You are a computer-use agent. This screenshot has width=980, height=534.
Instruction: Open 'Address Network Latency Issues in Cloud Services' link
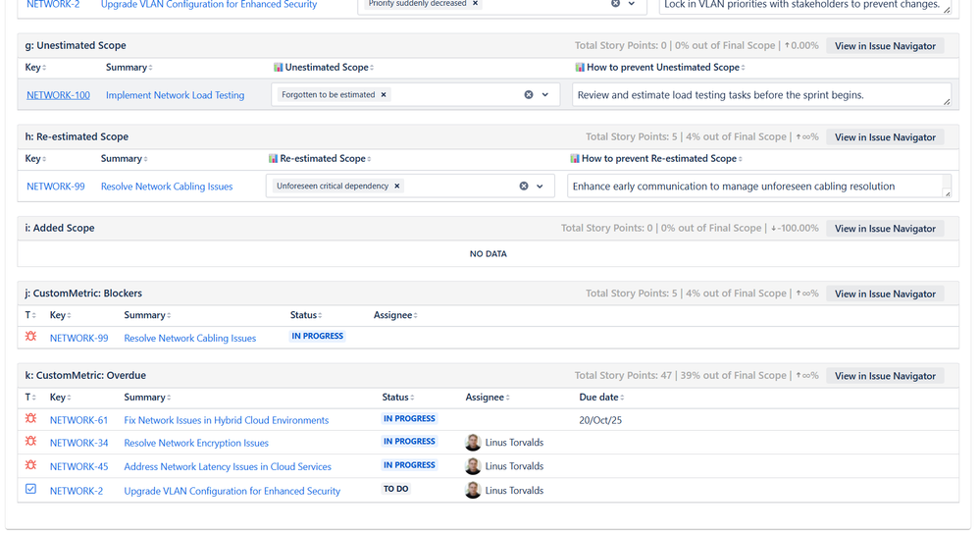[228, 467]
